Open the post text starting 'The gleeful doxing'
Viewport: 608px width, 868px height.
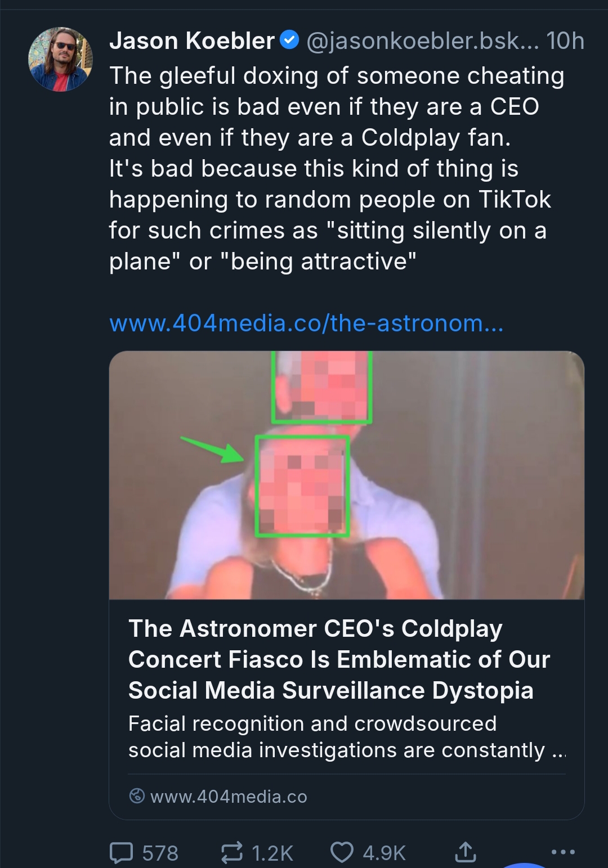pos(336,168)
